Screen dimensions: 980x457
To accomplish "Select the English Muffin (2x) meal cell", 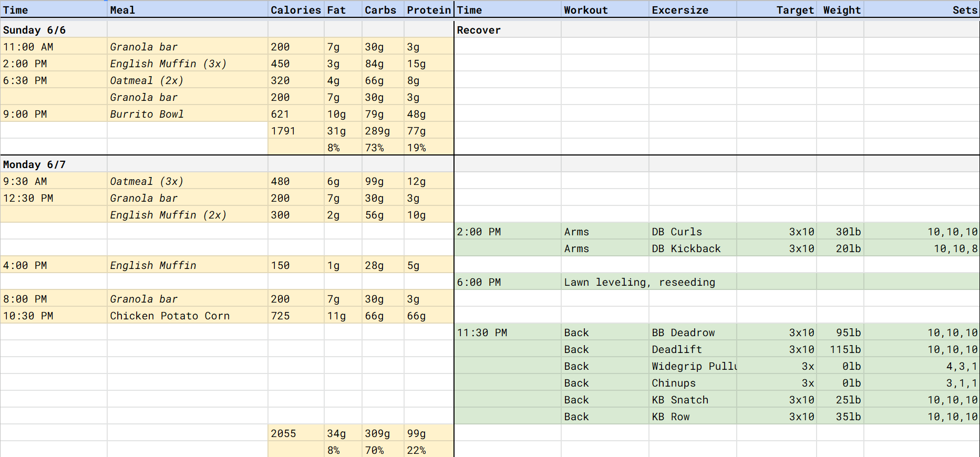I will click(x=188, y=214).
